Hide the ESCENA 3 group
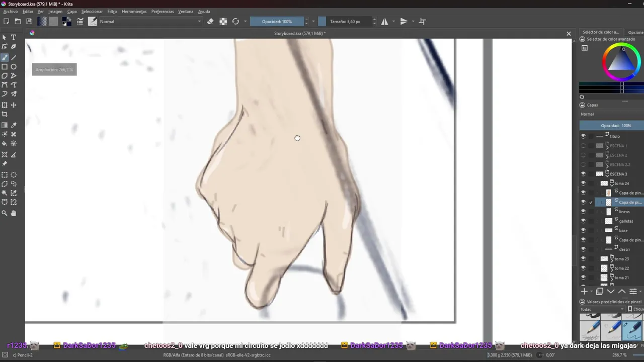 (583, 174)
